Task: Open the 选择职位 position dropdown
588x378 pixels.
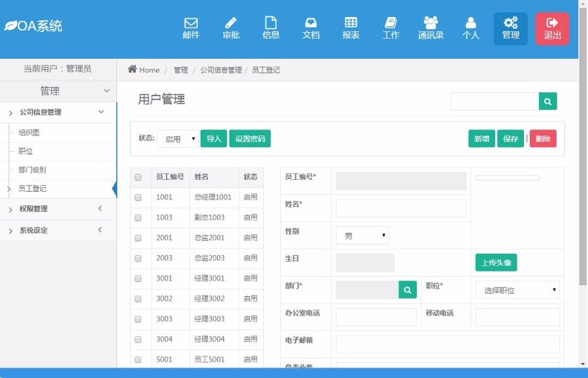Action: coord(517,290)
